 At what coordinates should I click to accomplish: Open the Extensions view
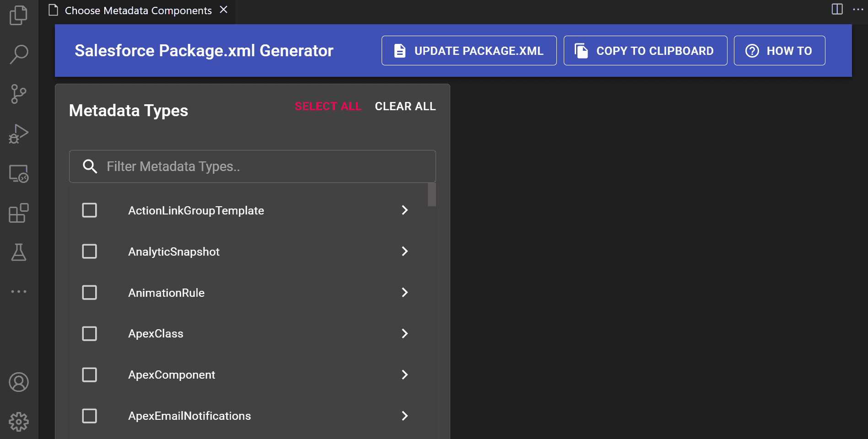click(x=19, y=213)
